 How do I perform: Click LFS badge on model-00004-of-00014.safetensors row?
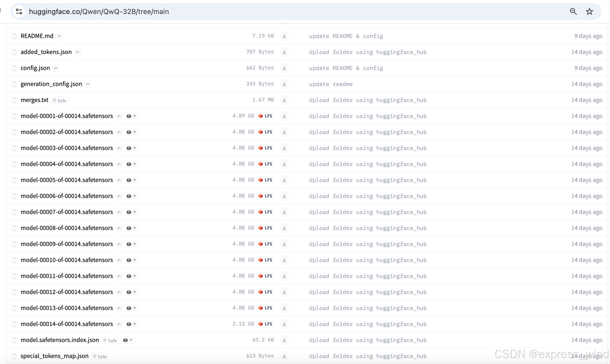coord(265,164)
